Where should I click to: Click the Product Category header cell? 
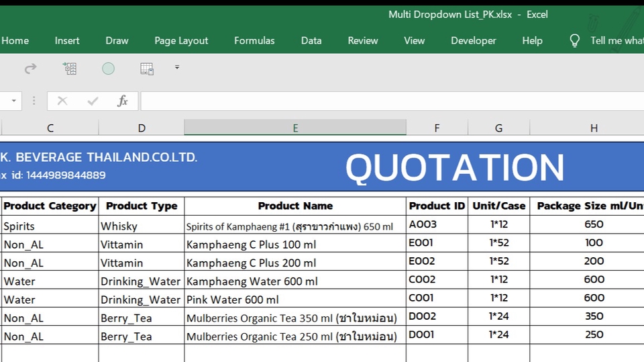[50, 206]
